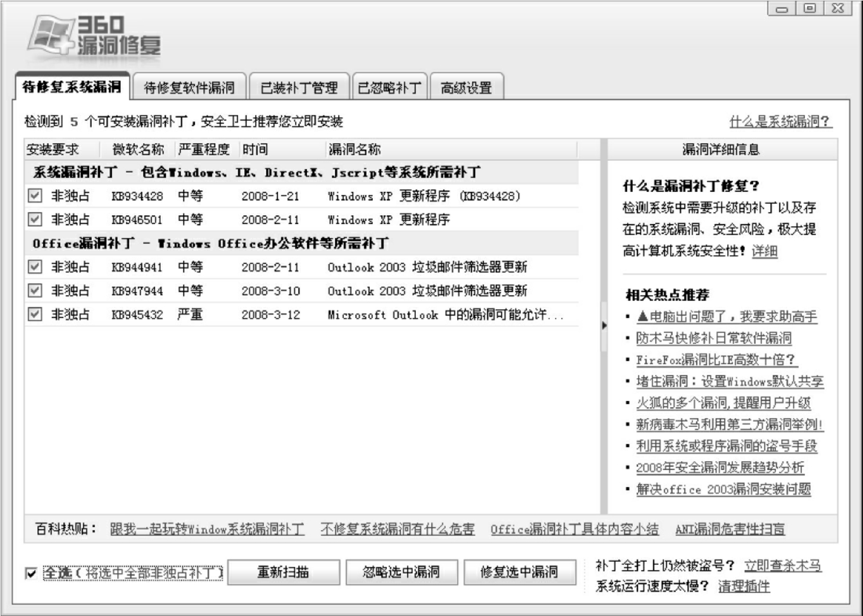Image resolution: width=863 pixels, height=616 pixels.
Task: Click the ANI漏洞危害性扫盲 link
Action: pyautogui.click(x=730, y=529)
